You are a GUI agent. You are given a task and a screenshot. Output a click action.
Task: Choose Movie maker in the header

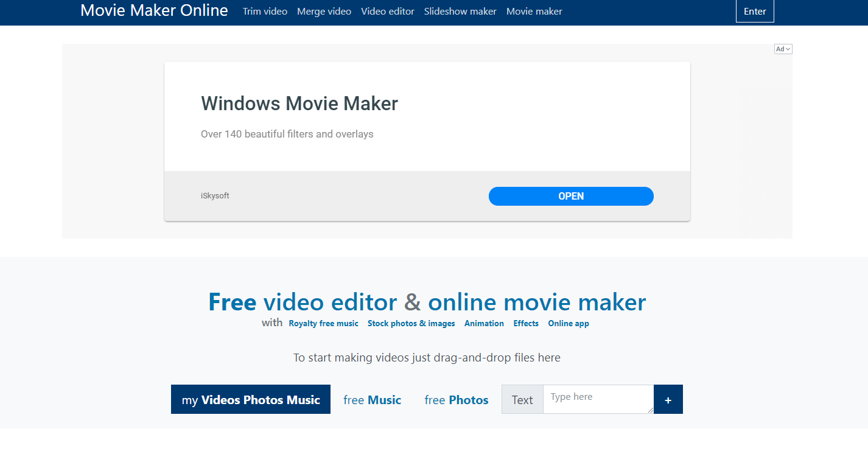(x=534, y=11)
